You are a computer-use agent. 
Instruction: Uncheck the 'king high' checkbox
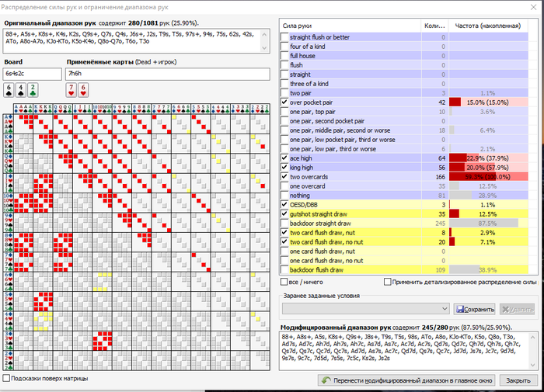click(x=284, y=168)
